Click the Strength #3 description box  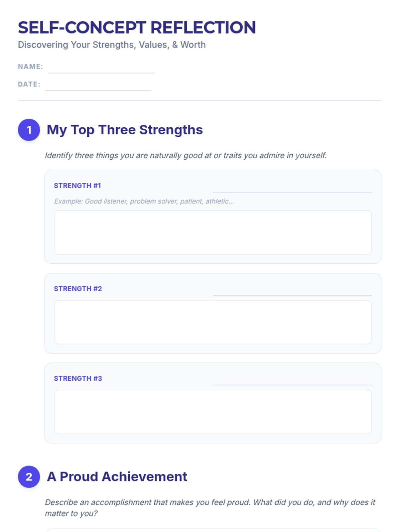213,412
